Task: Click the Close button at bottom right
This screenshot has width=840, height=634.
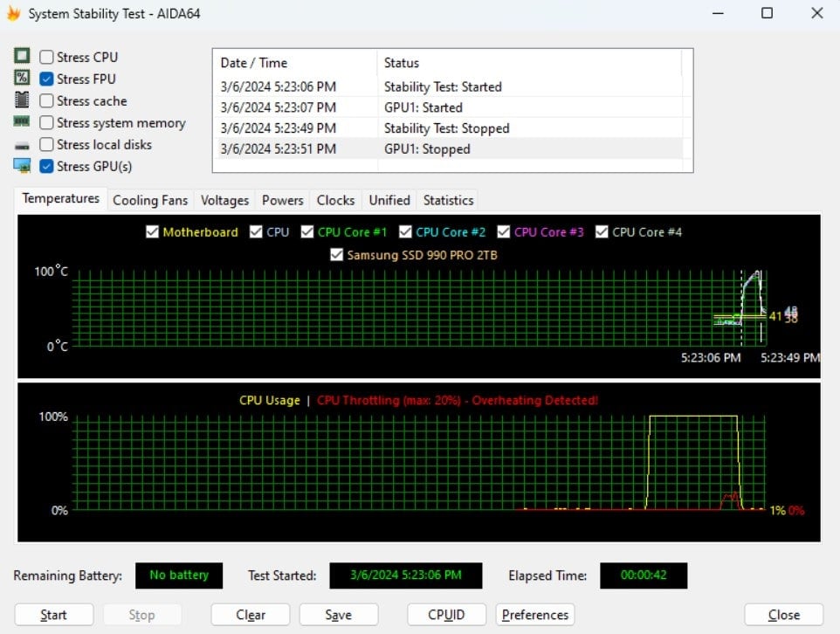Action: (784, 615)
